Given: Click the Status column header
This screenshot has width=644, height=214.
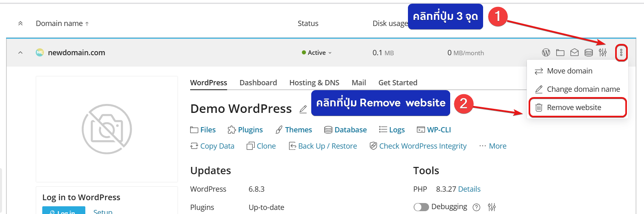Looking at the screenshot, I should [308, 24].
